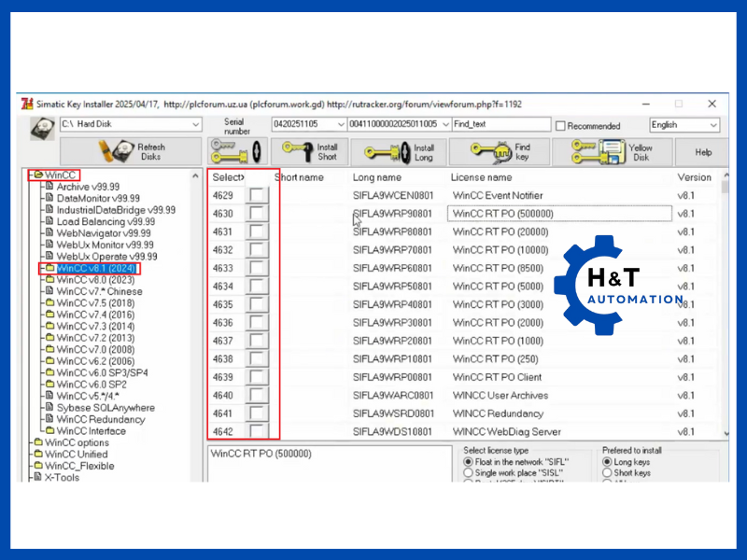Click the Find_text input field

click(x=500, y=125)
